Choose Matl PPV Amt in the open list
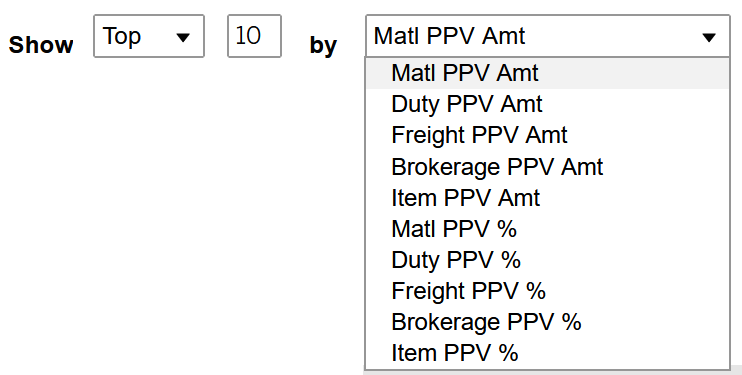The width and height of the screenshot is (742, 375). [x=548, y=73]
